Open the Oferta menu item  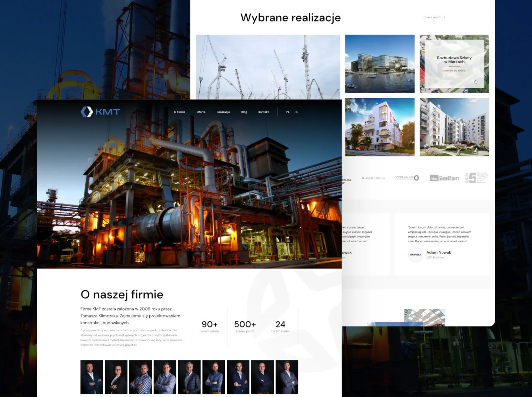(201, 112)
